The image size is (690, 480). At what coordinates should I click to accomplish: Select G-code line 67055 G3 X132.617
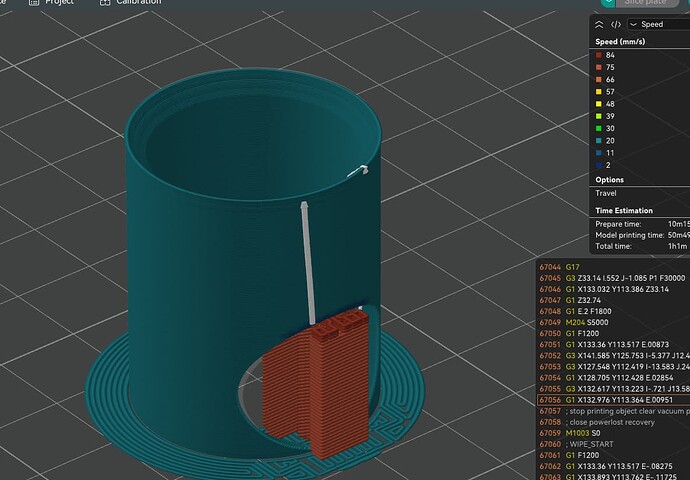[614, 389]
